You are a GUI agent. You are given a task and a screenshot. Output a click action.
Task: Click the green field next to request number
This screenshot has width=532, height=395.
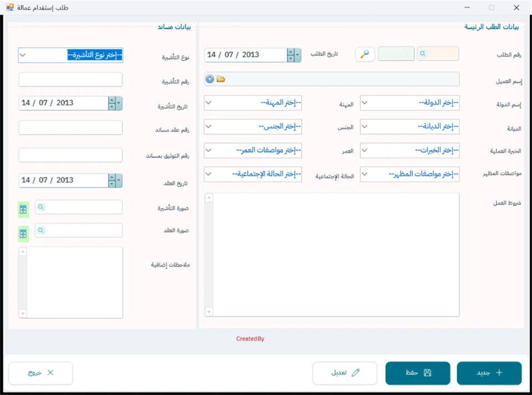tap(396, 54)
